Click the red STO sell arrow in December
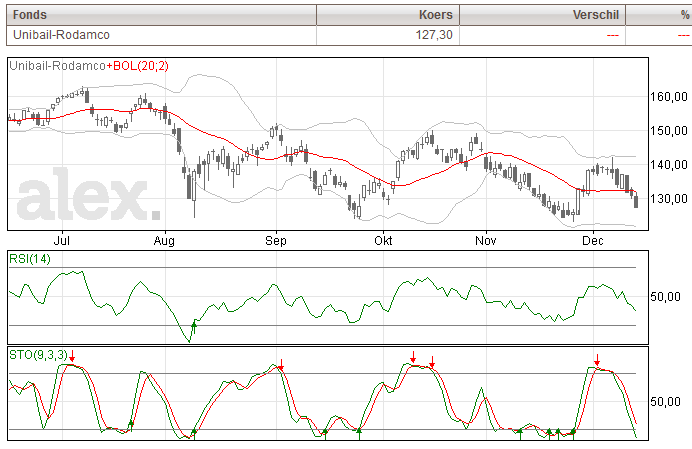The height and width of the screenshot is (449, 692). click(x=597, y=360)
